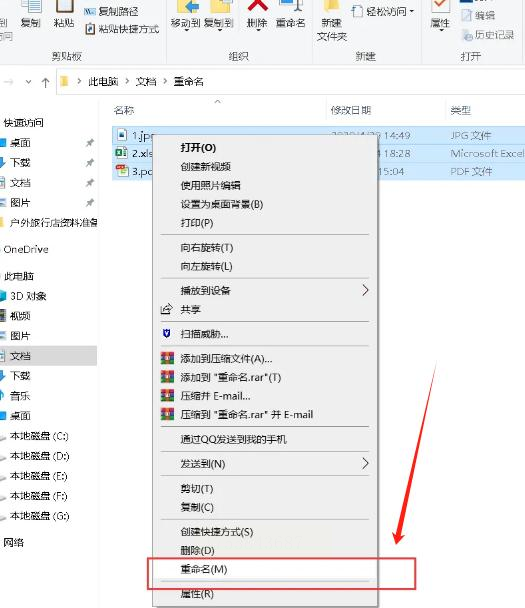This screenshot has height=608, width=525.
Task: Select OneDrive in the navigation pane
Action: tap(26, 249)
